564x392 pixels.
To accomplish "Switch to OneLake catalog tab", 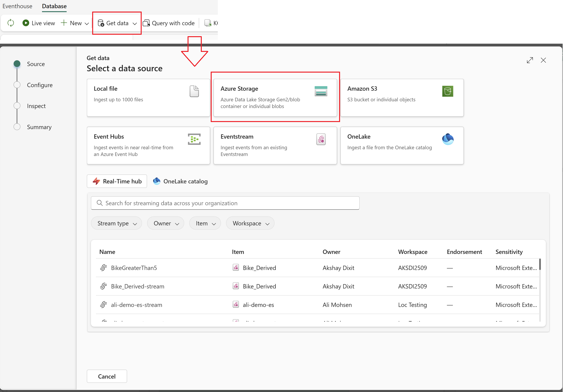I will coord(180,182).
